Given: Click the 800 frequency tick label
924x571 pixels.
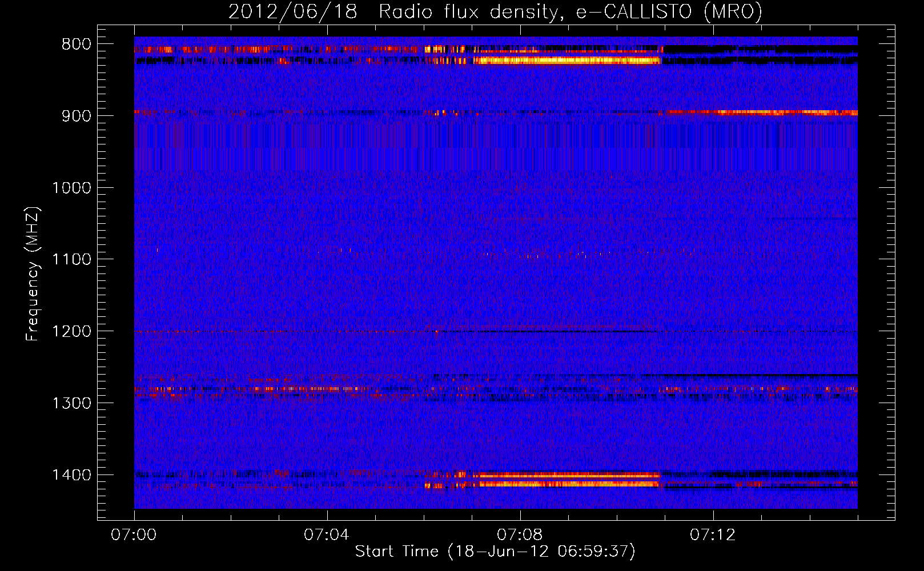Looking at the screenshot, I should pyautogui.click(x=76, y=45).
